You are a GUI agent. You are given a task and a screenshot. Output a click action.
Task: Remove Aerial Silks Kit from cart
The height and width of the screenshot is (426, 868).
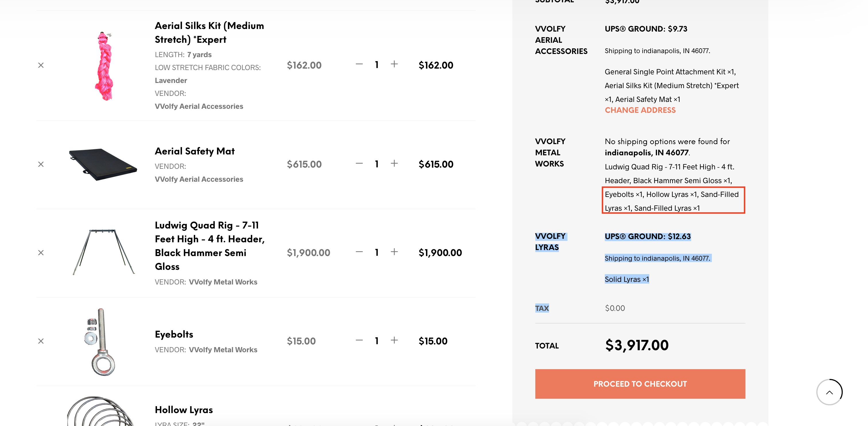(x=41, y=65)
